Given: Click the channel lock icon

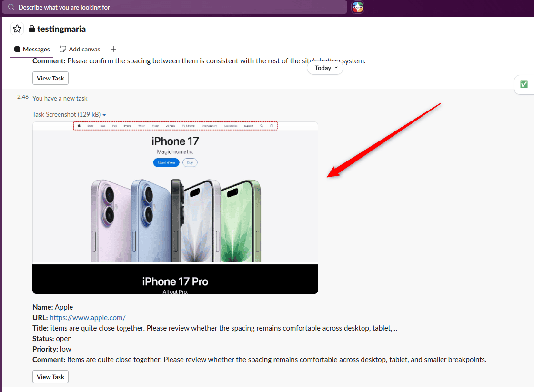Looking at the screenshot, I should [31, 29].
